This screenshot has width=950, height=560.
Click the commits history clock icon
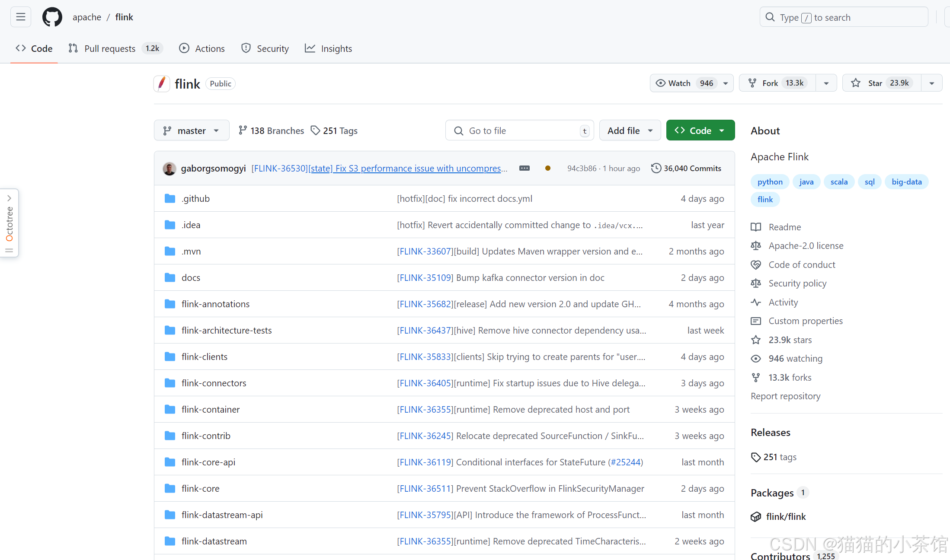pyautogui.click(x=656, y=168)
